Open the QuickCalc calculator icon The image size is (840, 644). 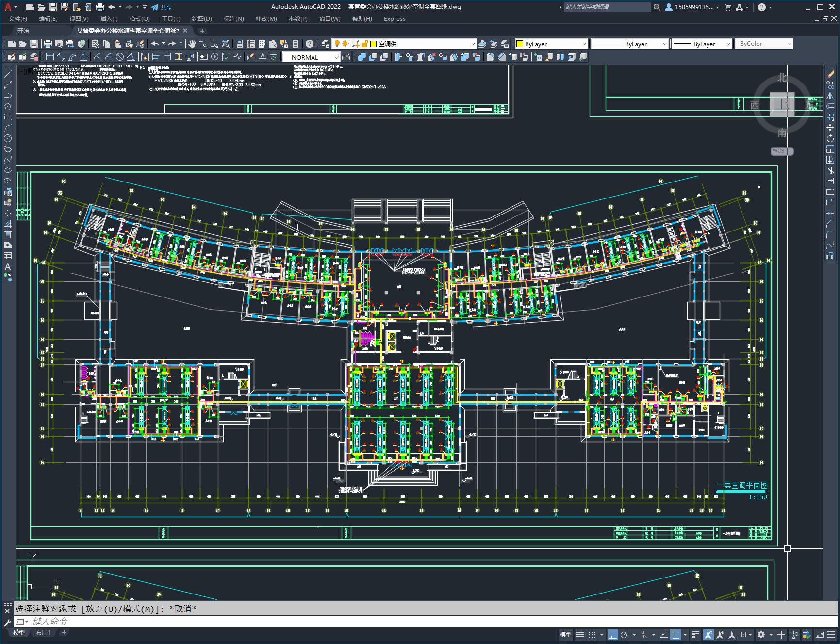[x=296, y=44]
